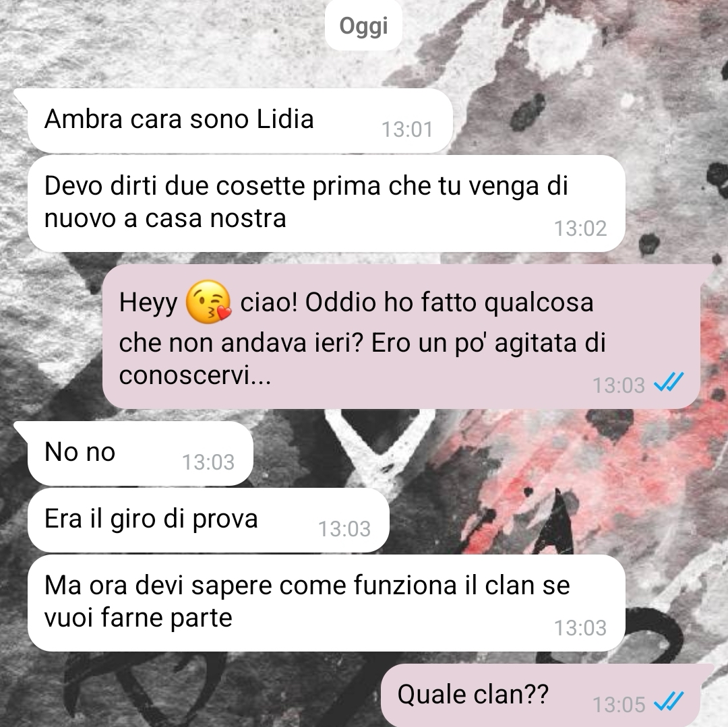Tap the 'Devo dirti due cosette' message bubble
The image size is (728, 727).
pyautogui.click(x=326, y=203)
